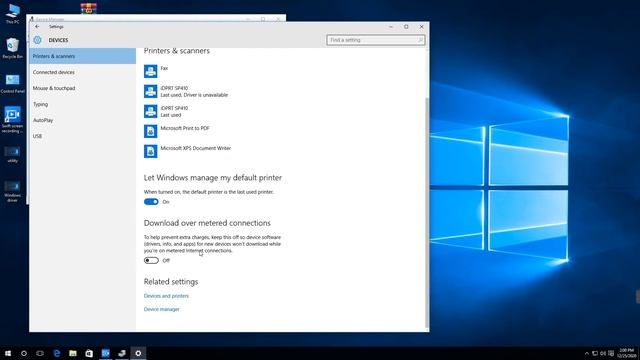Click the volume icon in system tray
Screen dimensions: 640x360
[x=603, y=353]
